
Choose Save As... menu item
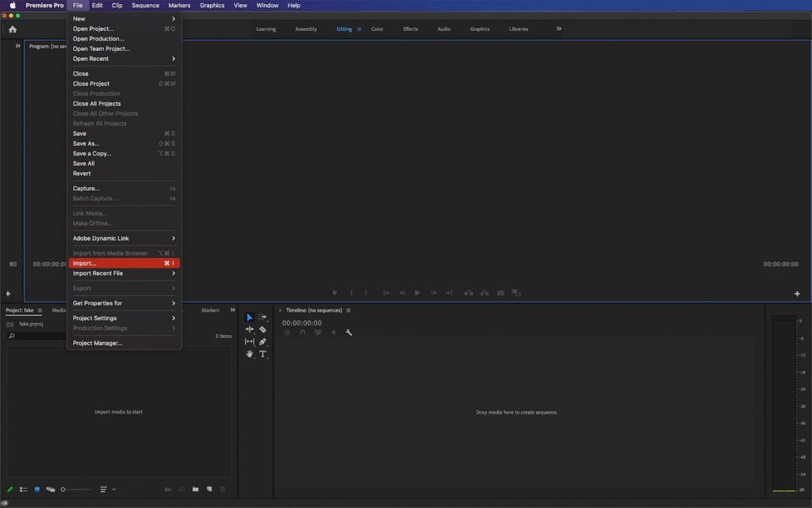(124, 144)
